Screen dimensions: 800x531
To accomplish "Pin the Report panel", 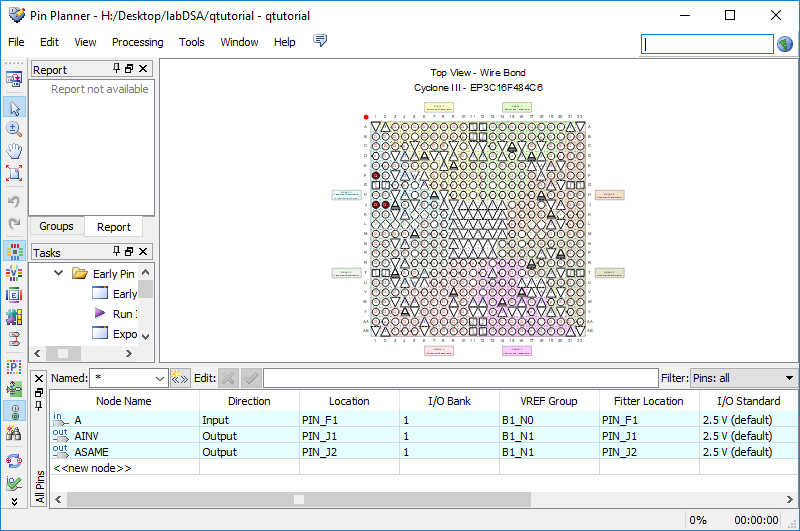I will coord(116,68).
